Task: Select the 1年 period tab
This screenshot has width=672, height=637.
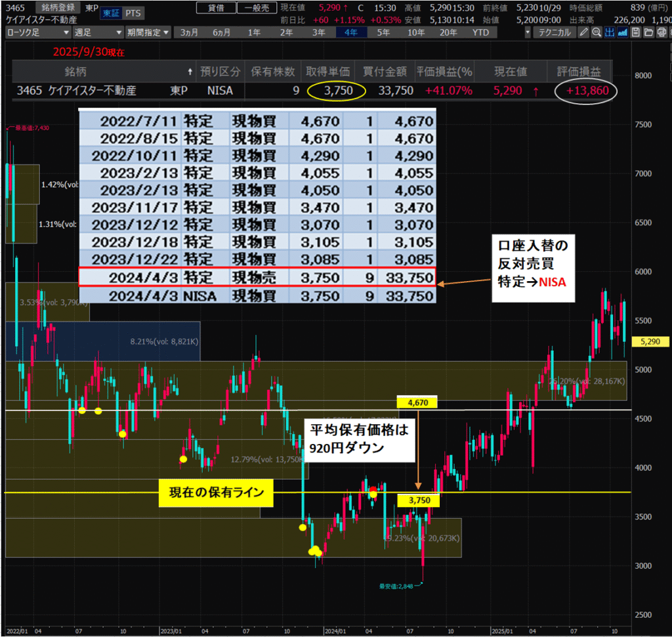Action: point(253,32)
